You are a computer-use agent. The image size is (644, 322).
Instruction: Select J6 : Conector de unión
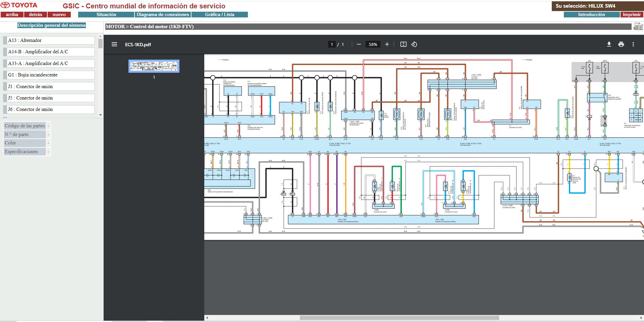(x=49, y=109)
